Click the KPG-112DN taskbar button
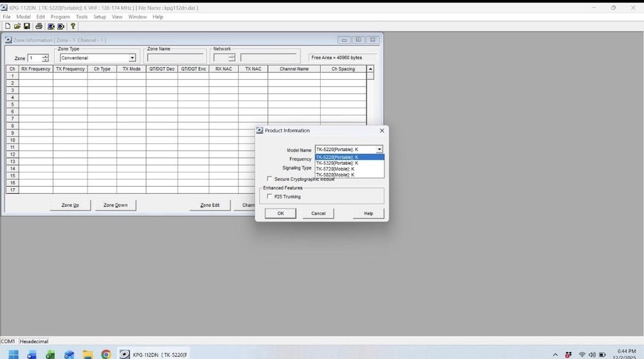The height and width of the screenshot is (359, 644). pos(154,354)
